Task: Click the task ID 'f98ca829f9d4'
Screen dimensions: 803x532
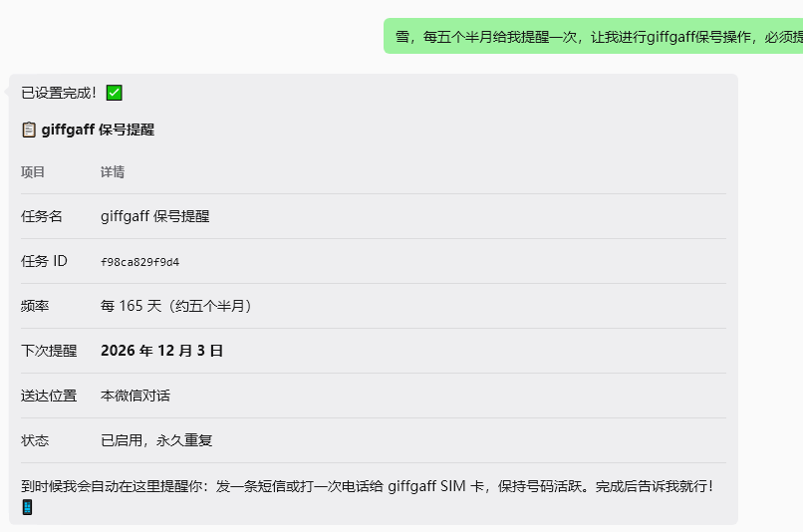Action: tap(139, 262)
